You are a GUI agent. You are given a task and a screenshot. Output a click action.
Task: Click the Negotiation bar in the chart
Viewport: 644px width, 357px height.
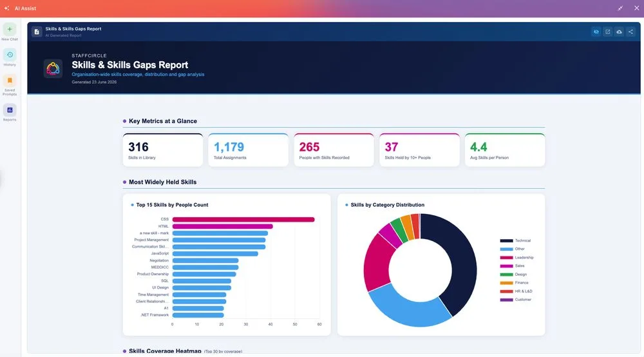205,260
